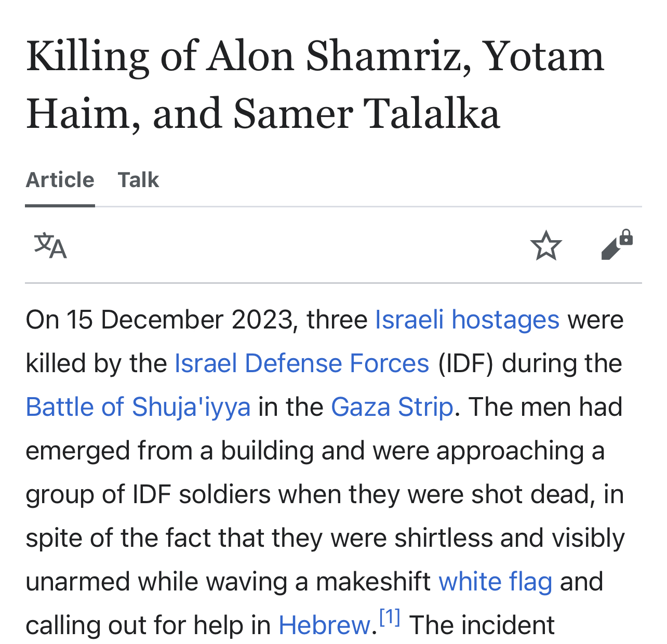
Task: Switch to the Article tab
Action: click(60, 180)
